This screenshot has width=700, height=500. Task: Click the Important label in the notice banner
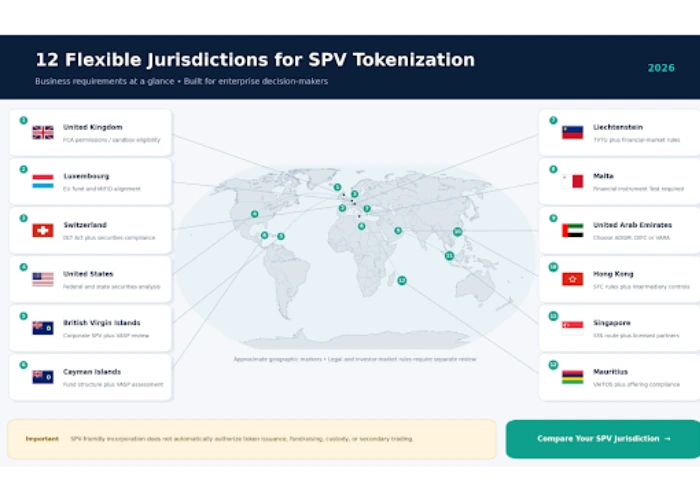pyautogui.click(x=42, y=439)
